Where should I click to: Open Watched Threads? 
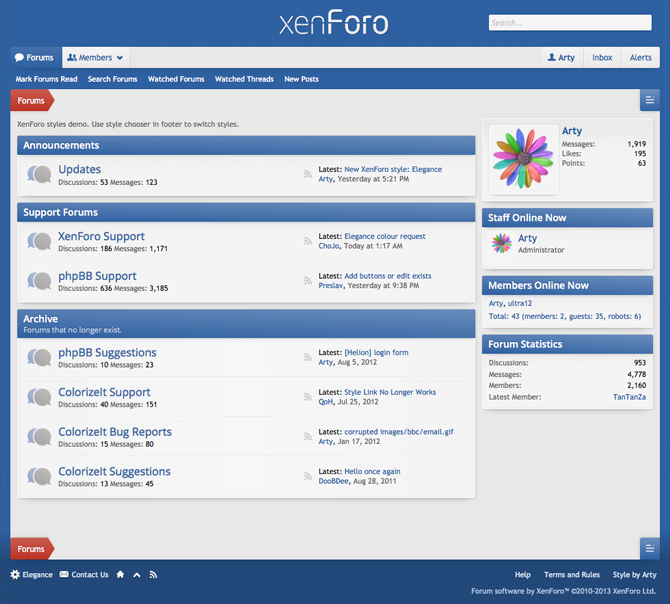tap(244, 79)
